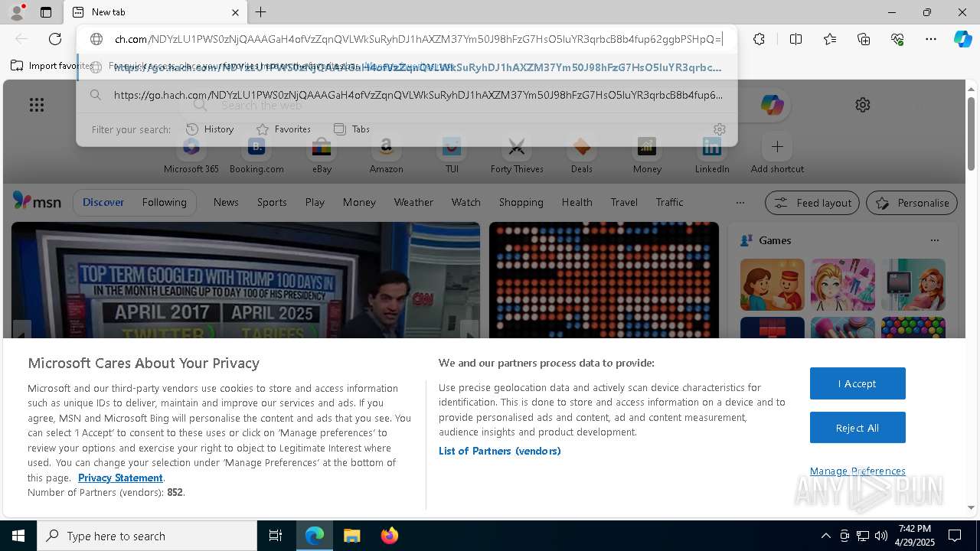Open the Money shortcut
980x551 pixels.
click(647, 155)
